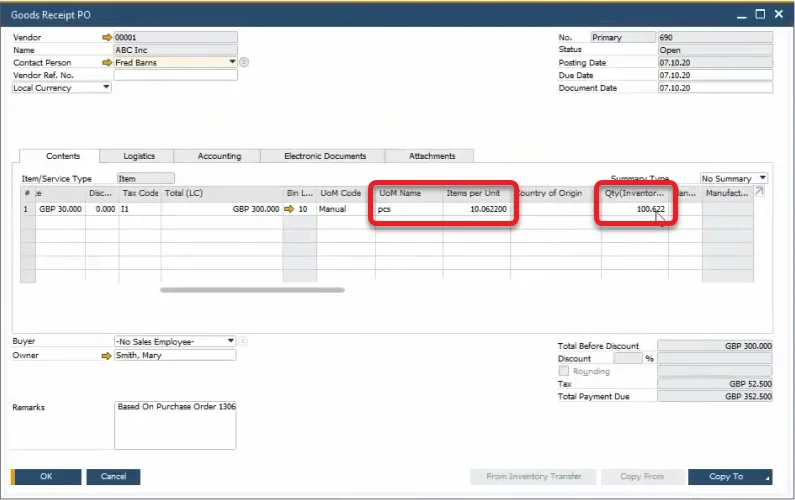Open contact details icon beside Fred Barns
The width and height of the screenshot is (795, 500).
pyautogui.click(x=244, y=62)
